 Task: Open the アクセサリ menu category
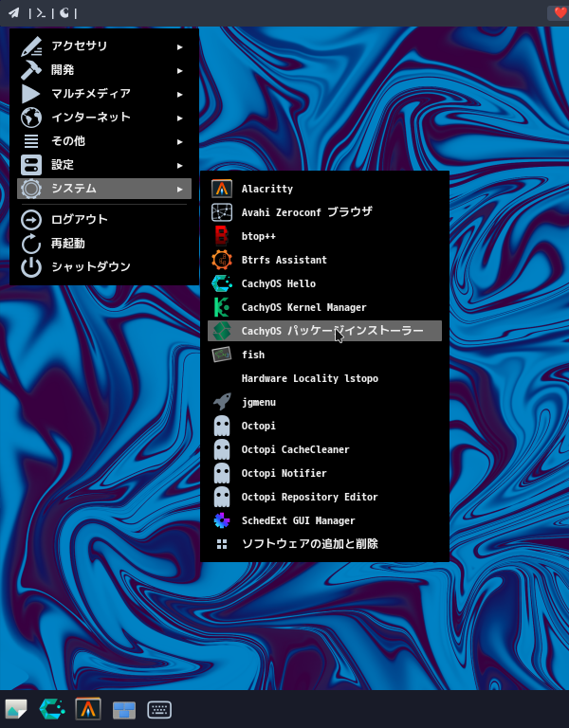[104, 46]
